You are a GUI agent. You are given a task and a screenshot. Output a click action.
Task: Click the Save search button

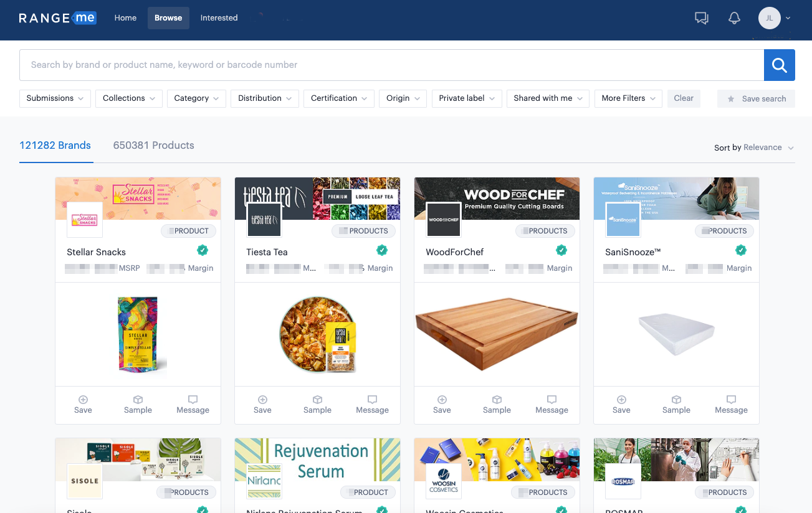[x=756, y=98]
